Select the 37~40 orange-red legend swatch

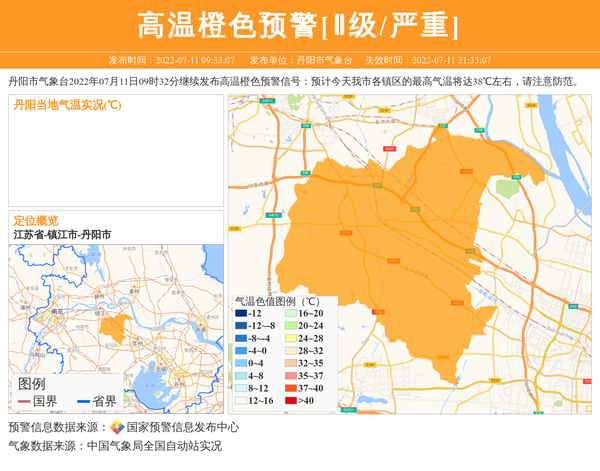click(x=289, y=388)
